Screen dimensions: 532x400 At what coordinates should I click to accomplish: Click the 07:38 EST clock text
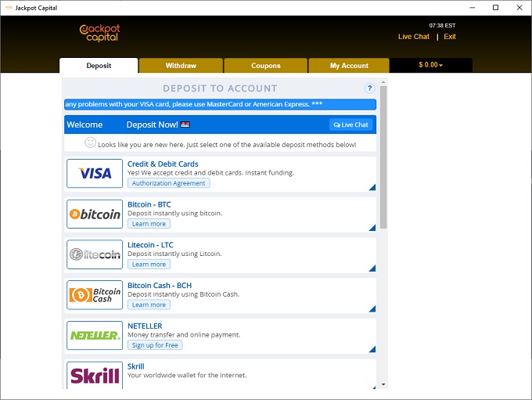tap(442, 26)
